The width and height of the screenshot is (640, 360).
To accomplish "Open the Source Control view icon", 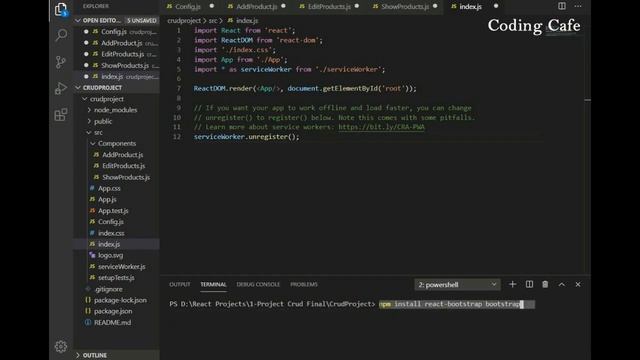I will pos(61,62).
